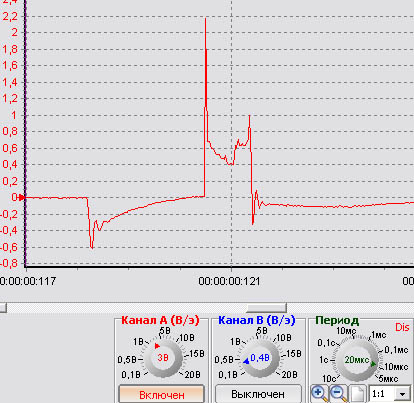Click the 'Период' panel title
The height and width of the screenshot is (403, 414).
click(x=337, y=321)
